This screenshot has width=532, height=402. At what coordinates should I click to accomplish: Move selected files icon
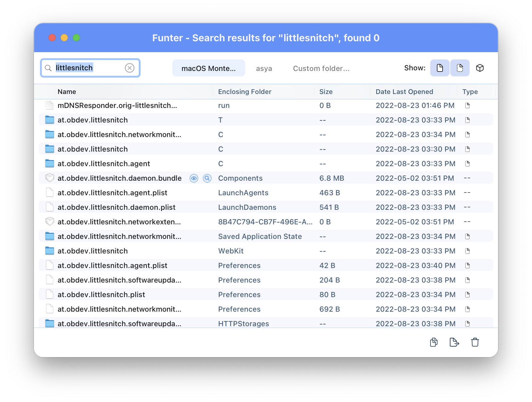click(454, 342)
